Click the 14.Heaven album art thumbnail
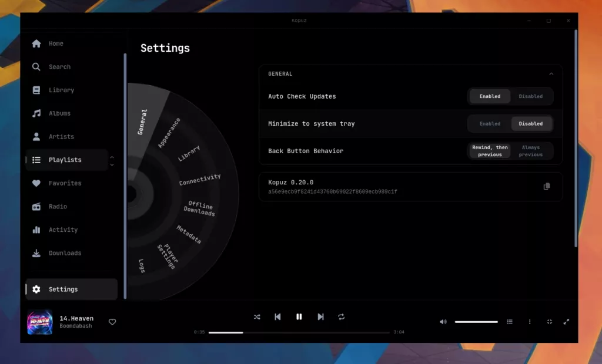Image resolution: width=602 pixels, height=364 pixels. click(40, 322)
